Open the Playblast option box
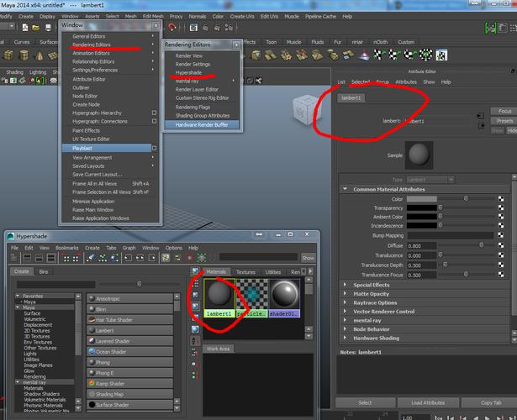Screen dimensions: 517x420 pos(154,148)
